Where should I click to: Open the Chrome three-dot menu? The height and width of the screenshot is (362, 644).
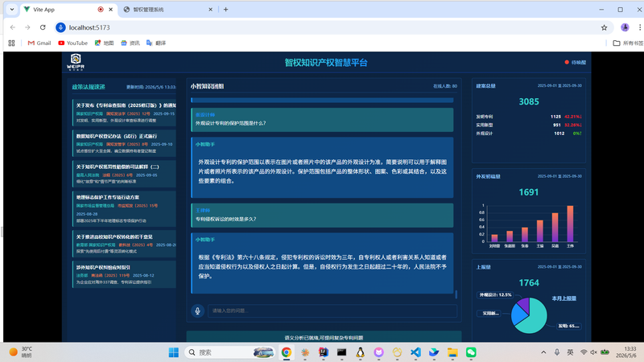640,27
